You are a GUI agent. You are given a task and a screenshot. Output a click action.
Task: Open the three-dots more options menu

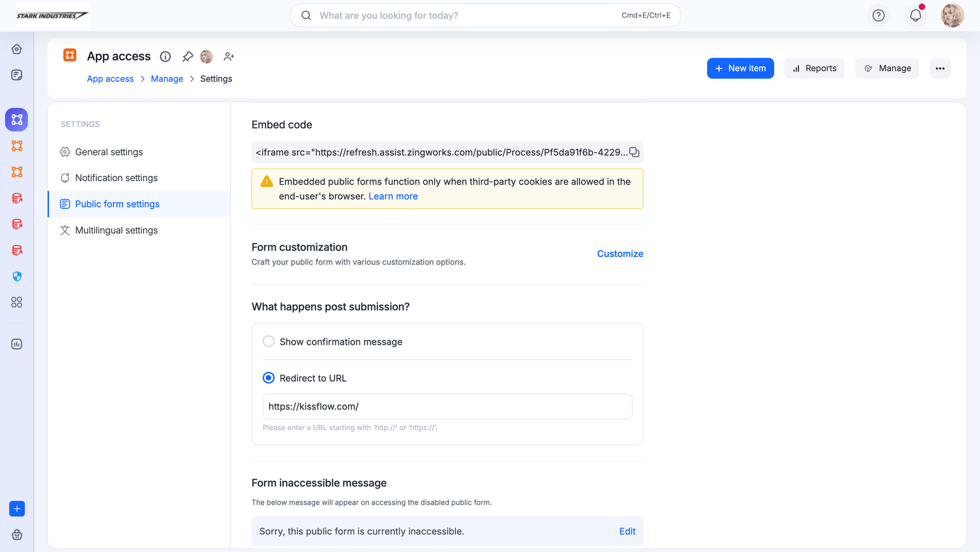940,68
